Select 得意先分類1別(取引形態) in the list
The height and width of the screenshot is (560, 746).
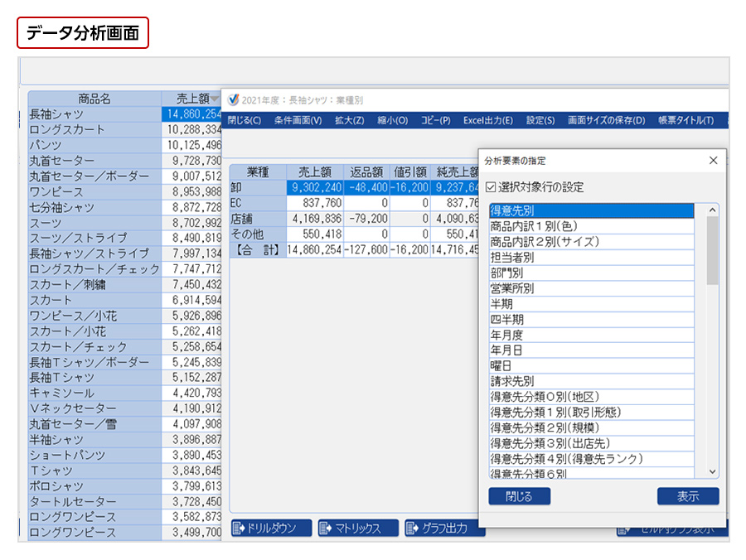pyautogui.click(x=592, y=413)
